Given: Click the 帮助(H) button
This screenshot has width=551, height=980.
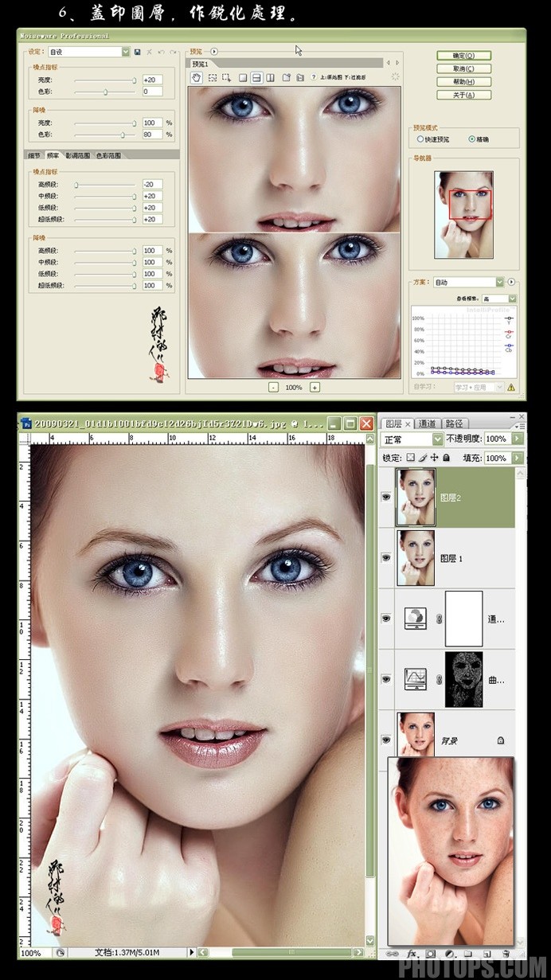Looking at the screenshot, I should click(x=463, y=81).
